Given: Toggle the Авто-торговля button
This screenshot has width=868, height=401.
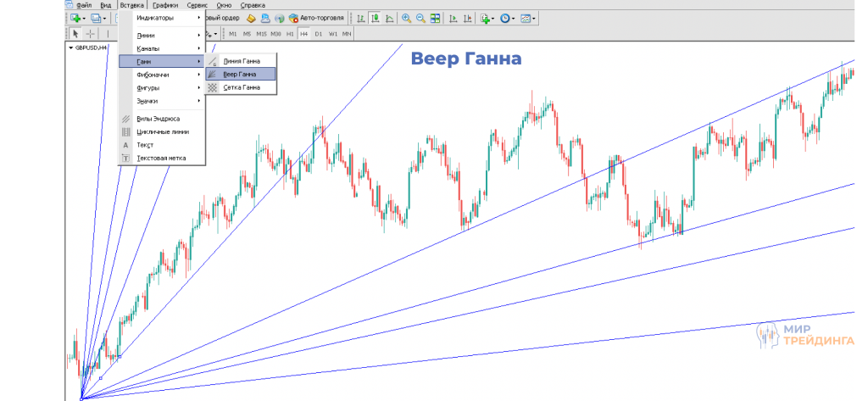Looking at the screenshot, I should 316,18.
